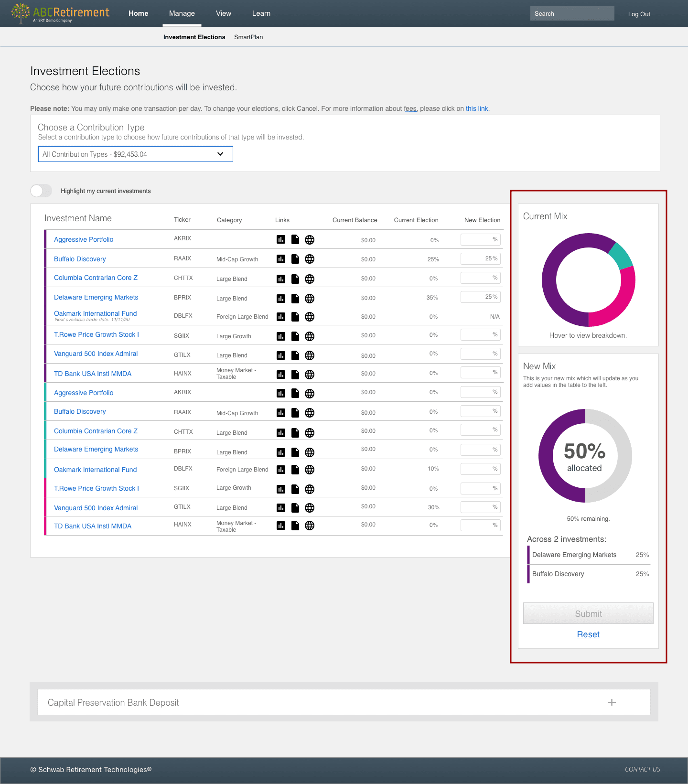Switch to the SmartPlan sub-tab
The image size is (688, 784).
click(x=248, y=37)
